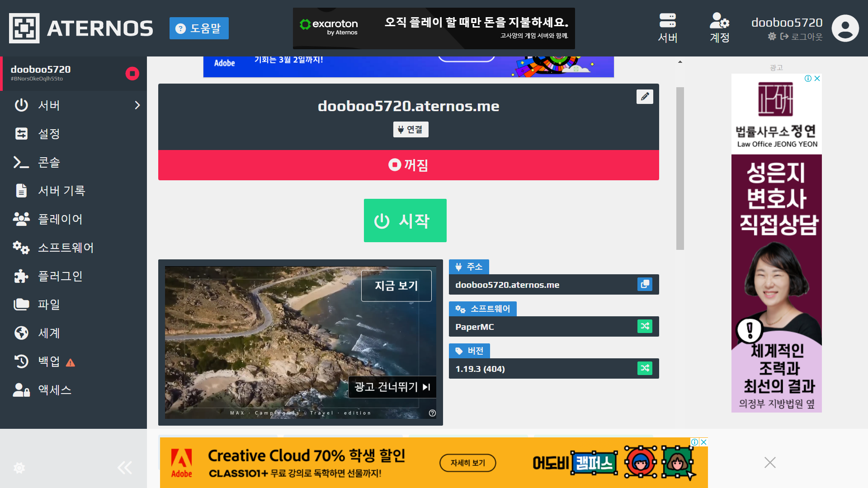
Task: Open the 계정 account menu in the top bar
Action: (719, 28)
